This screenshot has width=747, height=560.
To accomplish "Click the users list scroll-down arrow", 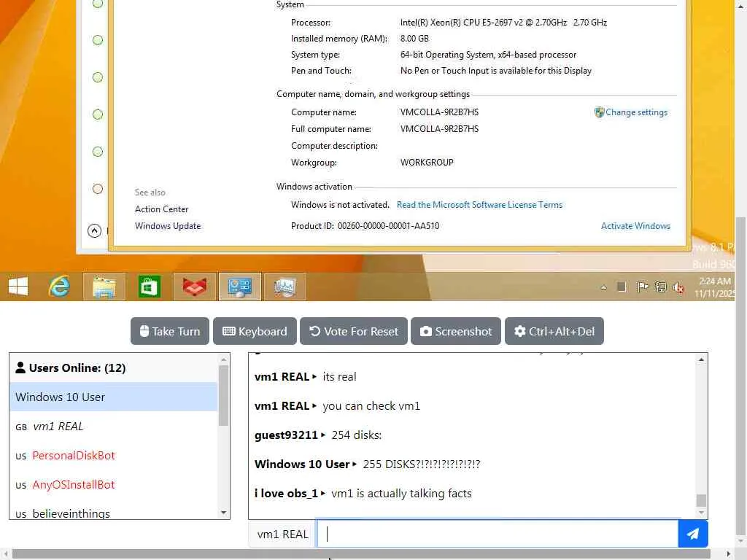I will click(223, 513).
